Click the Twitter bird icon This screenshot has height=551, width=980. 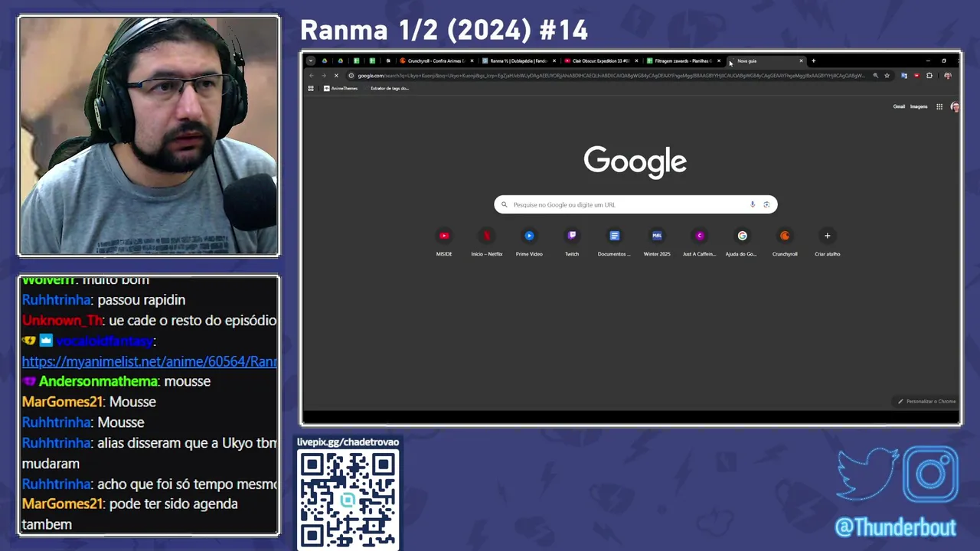tap(867, 474)
